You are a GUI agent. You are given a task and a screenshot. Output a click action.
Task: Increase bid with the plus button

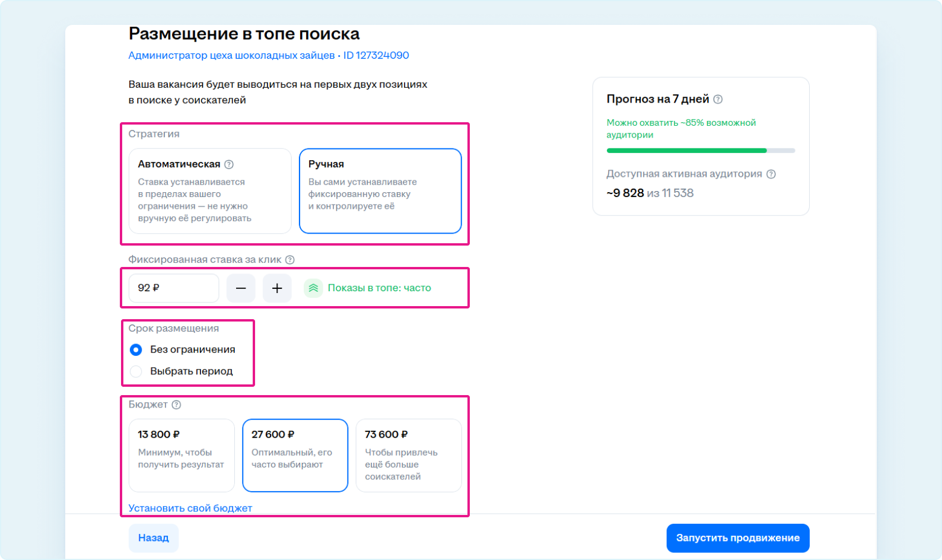point(277,288)
